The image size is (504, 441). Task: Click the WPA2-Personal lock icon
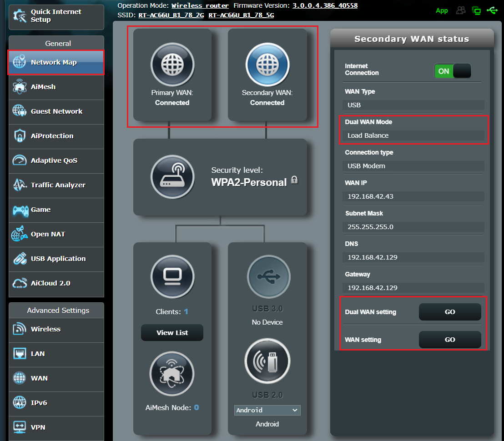(294, 180)
